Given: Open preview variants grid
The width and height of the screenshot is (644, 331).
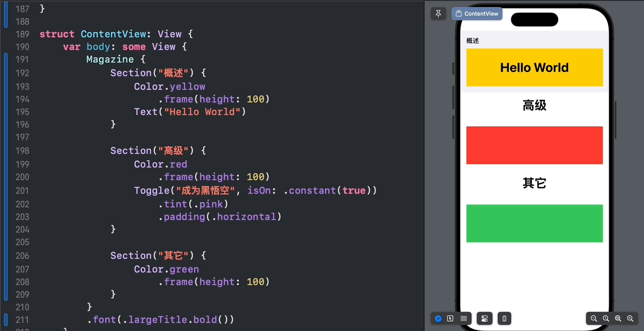Looking at the screenshot, I should pyautogui.click(x=463, y=318).
